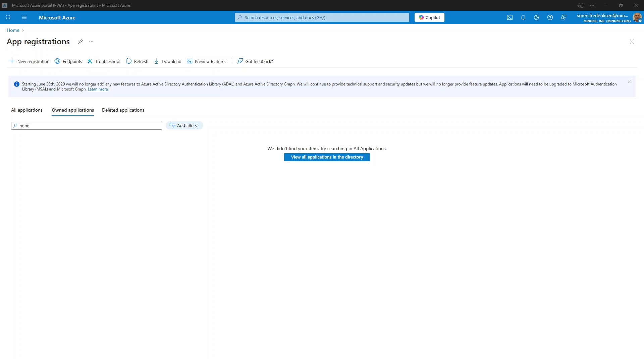This screenshot has width=644, height=362.
Task: Click the feedback icon in header
Action: [563, 17]
